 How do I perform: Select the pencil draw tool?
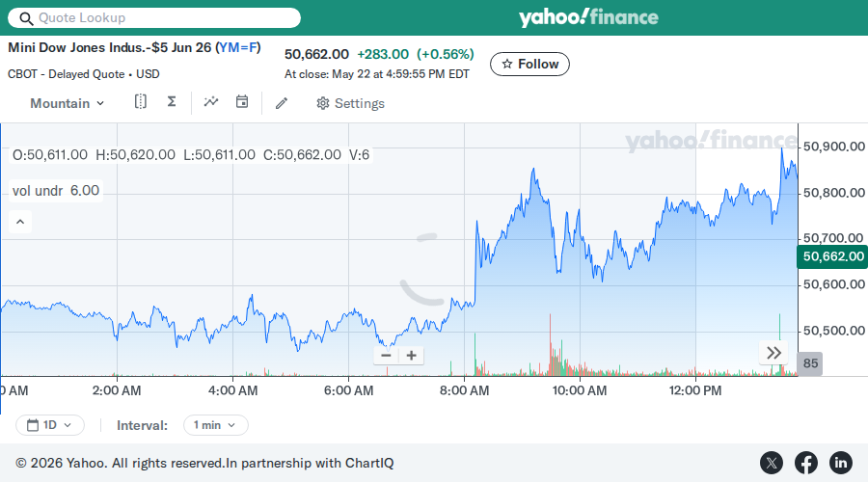pyautogui.click(x=282, y=103)
